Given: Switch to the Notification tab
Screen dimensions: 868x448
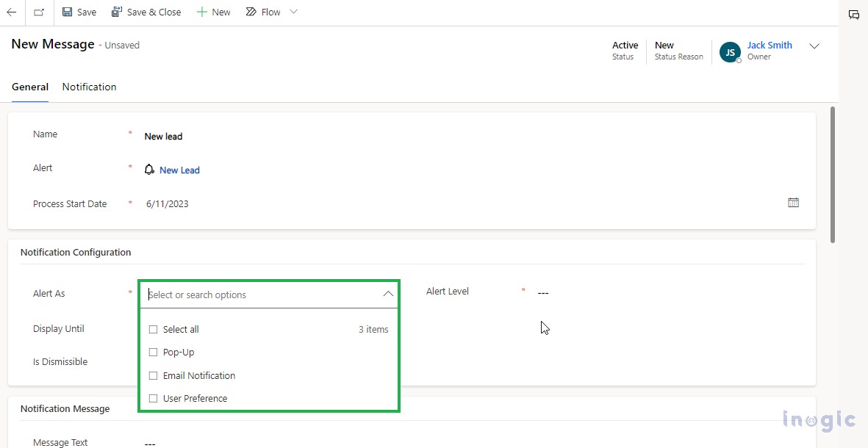Looking at the screenshot, I should coord(89,87).
